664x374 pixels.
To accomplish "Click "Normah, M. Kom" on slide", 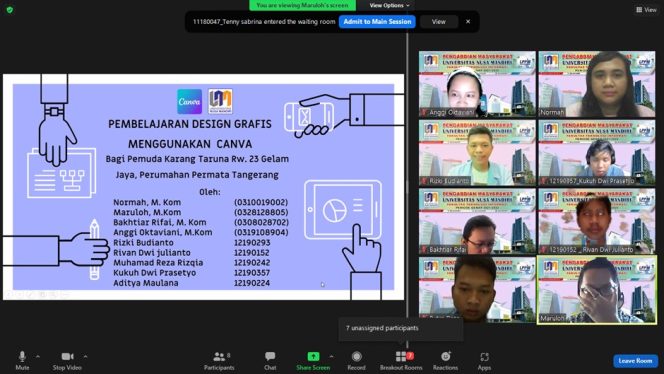I will [x=147, y=202].
